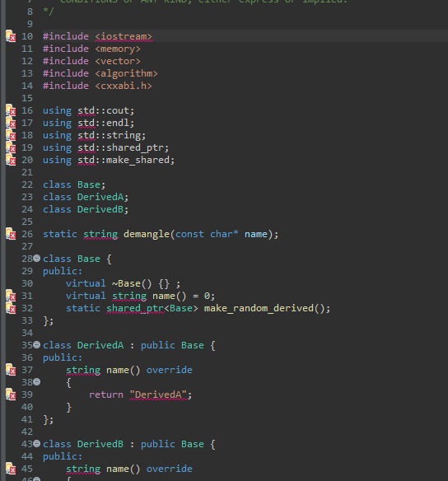Click the error marker on line 19
The width and height of the screenshot is (448, 481).
pyautogui.click(x=11, y=147)
